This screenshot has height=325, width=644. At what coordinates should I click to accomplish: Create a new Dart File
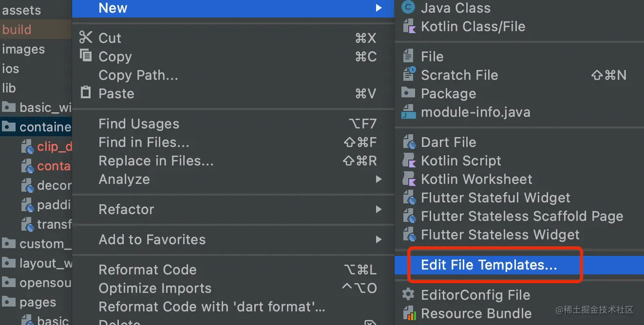tap(448, 142)
